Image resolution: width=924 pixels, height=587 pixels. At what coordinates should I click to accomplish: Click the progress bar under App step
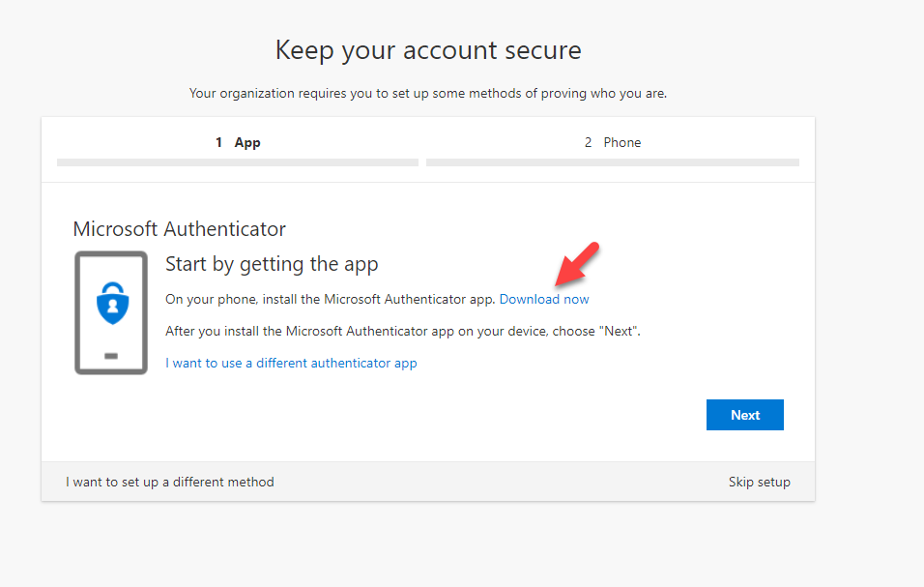coord(238,162)
